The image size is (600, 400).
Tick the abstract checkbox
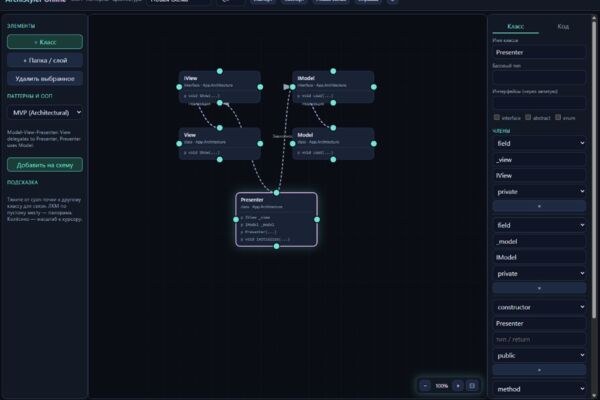(x=528, y=117)
